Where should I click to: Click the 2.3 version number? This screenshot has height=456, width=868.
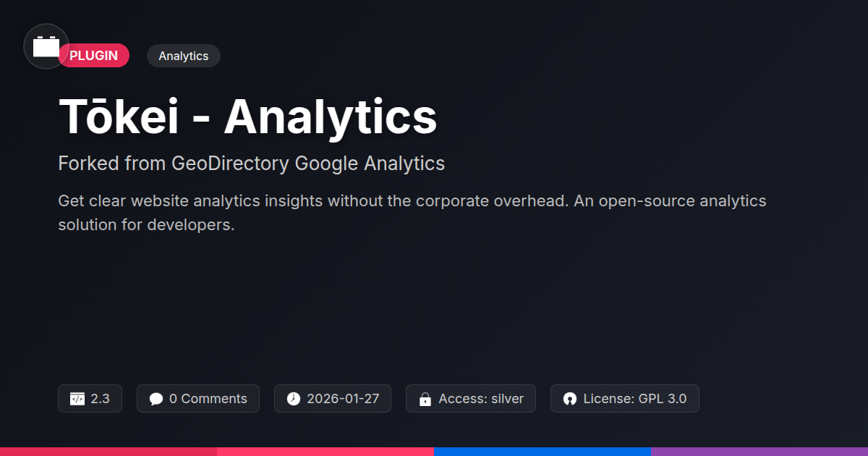[x=101, y=399]
